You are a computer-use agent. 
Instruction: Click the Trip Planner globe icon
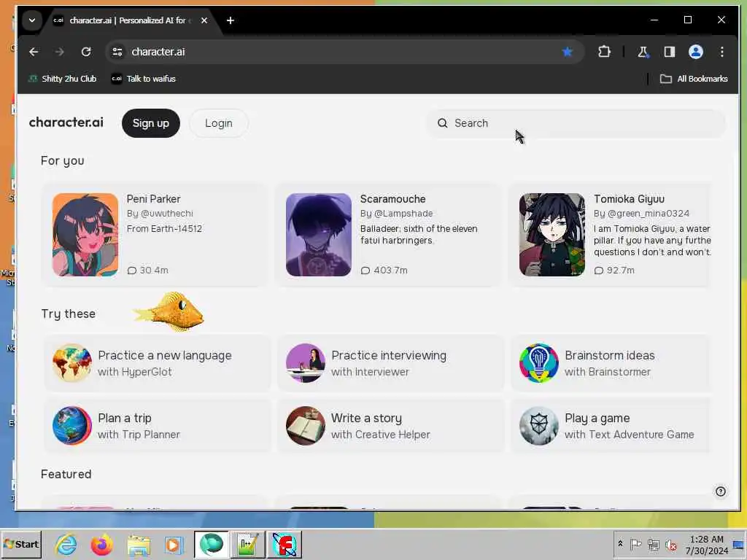[x=72, y=426]
